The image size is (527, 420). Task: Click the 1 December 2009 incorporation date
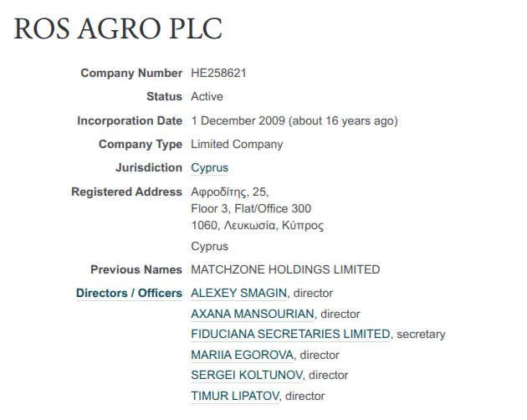[x=238, y=121]
